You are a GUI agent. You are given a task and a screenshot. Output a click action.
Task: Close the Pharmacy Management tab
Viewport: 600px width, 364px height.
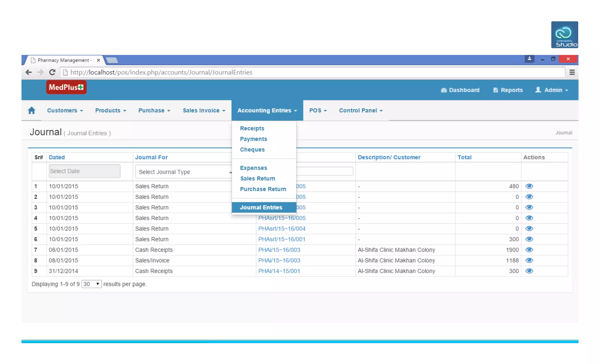pos(98,60)
